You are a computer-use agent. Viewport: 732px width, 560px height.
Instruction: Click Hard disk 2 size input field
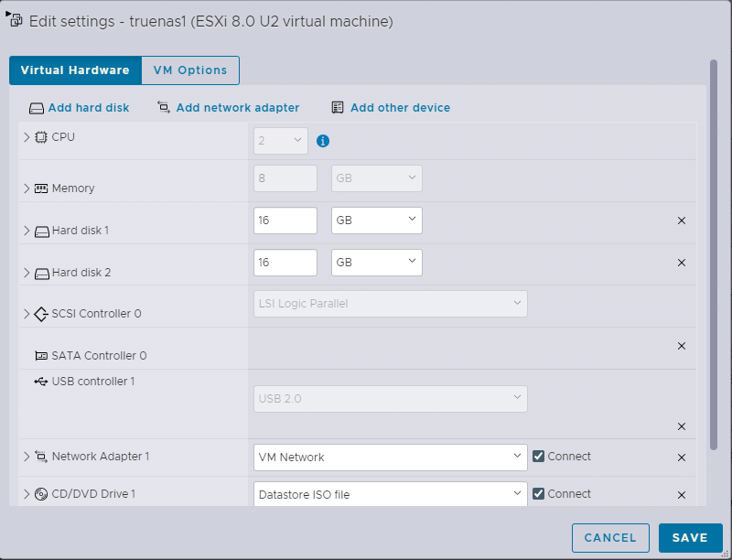click(x=285, y=263)
